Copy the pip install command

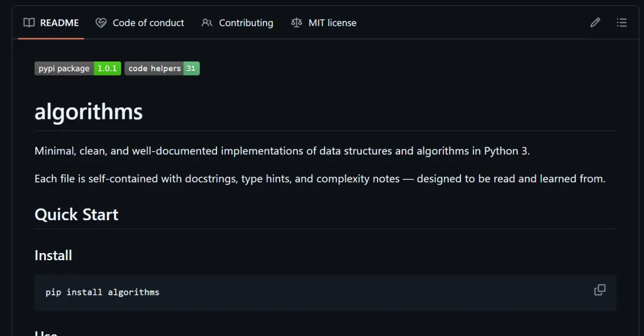tap(600, 290)
